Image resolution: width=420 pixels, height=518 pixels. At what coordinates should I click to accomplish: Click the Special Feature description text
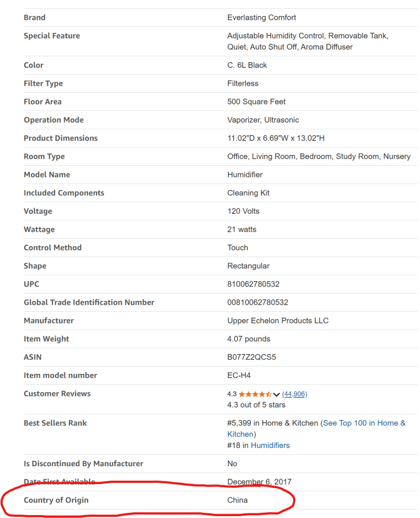click(x=308, y=41)
